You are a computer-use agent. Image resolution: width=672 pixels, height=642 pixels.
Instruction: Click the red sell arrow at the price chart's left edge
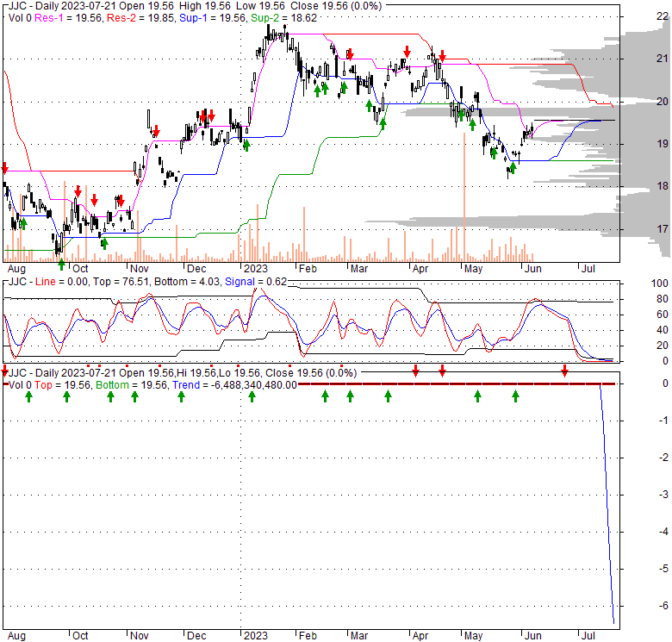point(4,167)
